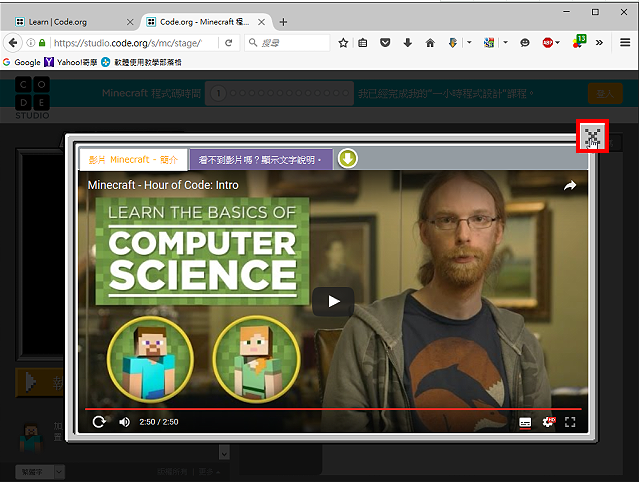Go to the home page icon
Image resolution: width=643 pixels, height=485 pixels.
click(430, 43)
